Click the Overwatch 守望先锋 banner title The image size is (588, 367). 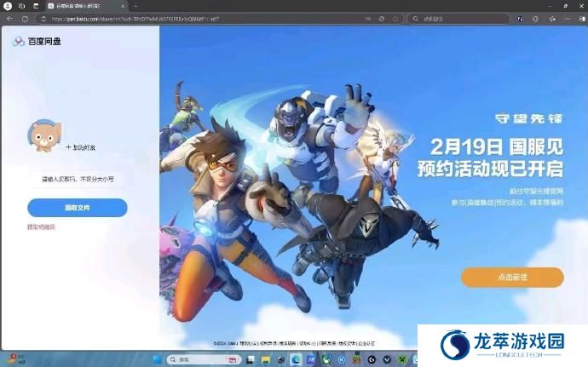(529, 119)
